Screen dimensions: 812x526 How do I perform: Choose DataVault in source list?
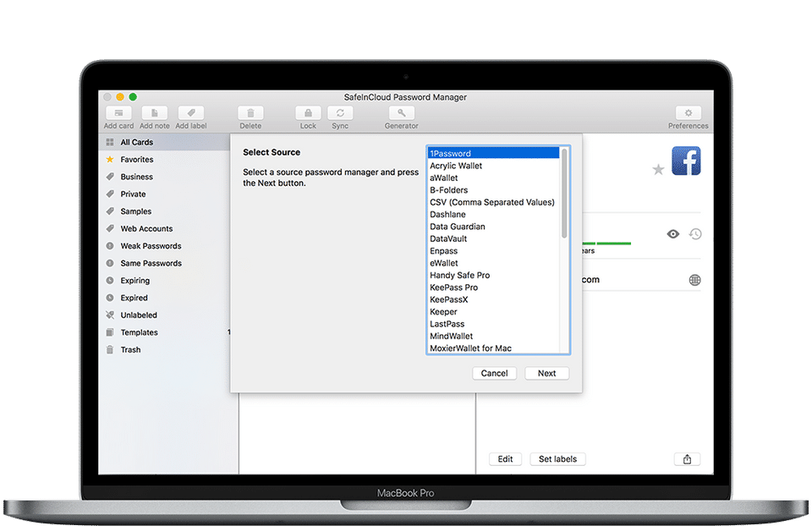(x=493, y=238)
